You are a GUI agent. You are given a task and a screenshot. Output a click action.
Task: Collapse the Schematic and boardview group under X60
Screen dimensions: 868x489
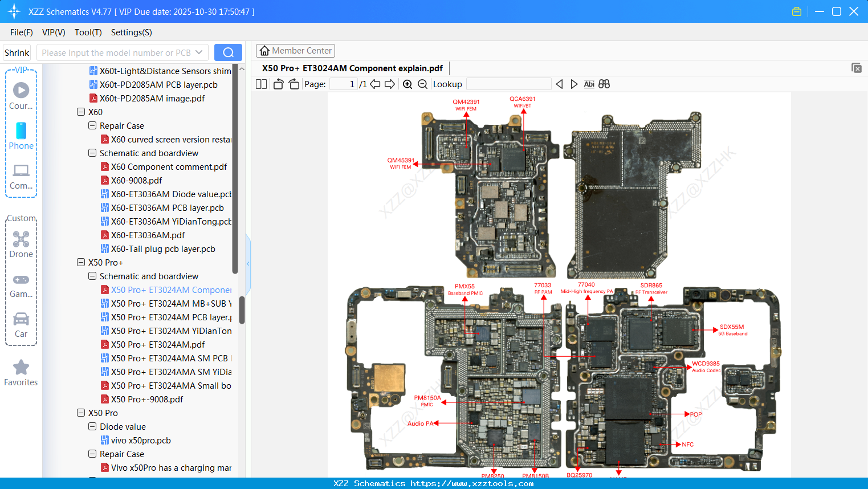(92, 153)
